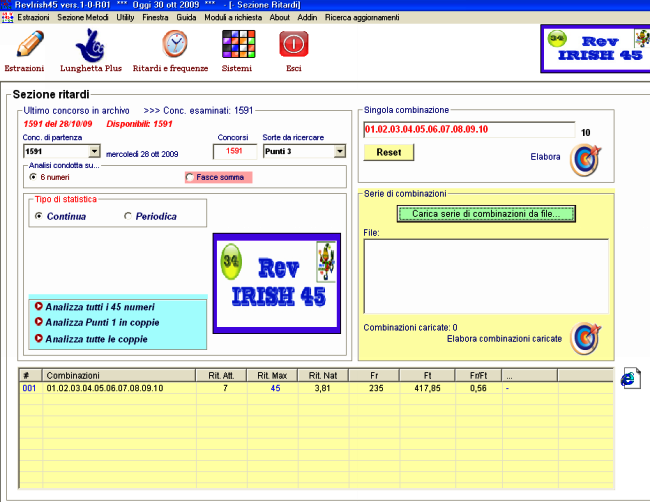Image resolution: width=650 pixels, height=502 pixels.
Task: Click red arrow bullet of Analizza Punti 1 in coppie
Action: coord(39,322)
